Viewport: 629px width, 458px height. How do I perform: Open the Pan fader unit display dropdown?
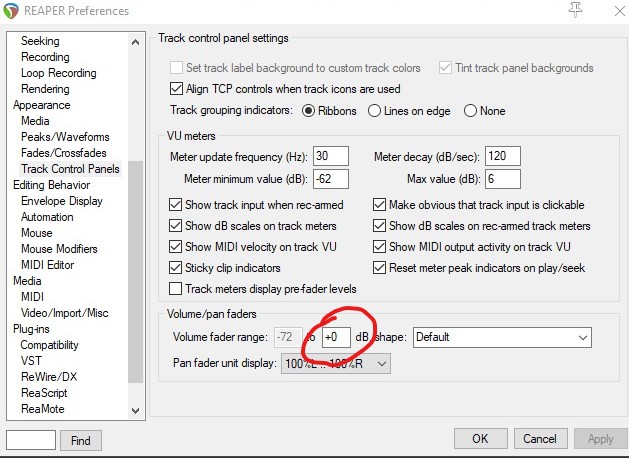[336, 364]
